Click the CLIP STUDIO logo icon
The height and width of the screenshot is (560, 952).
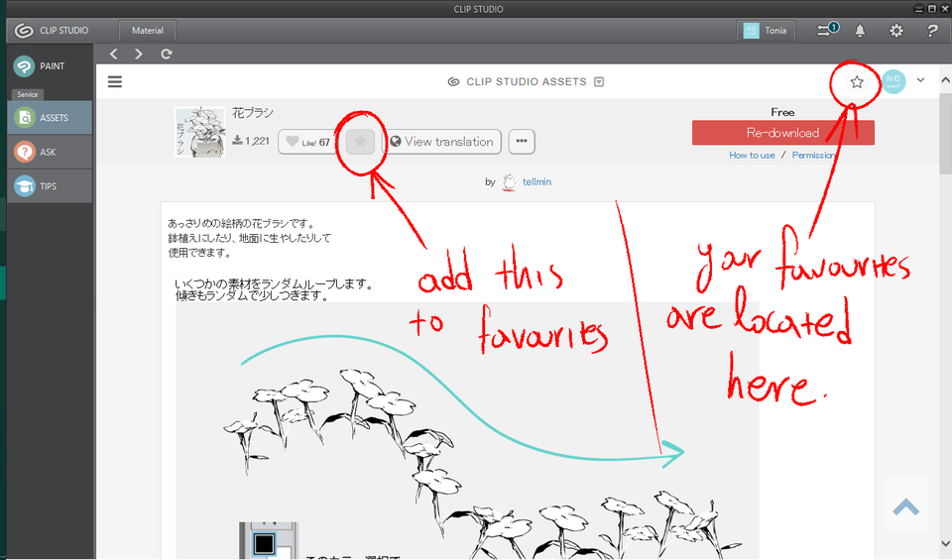(x=24, y=31)
